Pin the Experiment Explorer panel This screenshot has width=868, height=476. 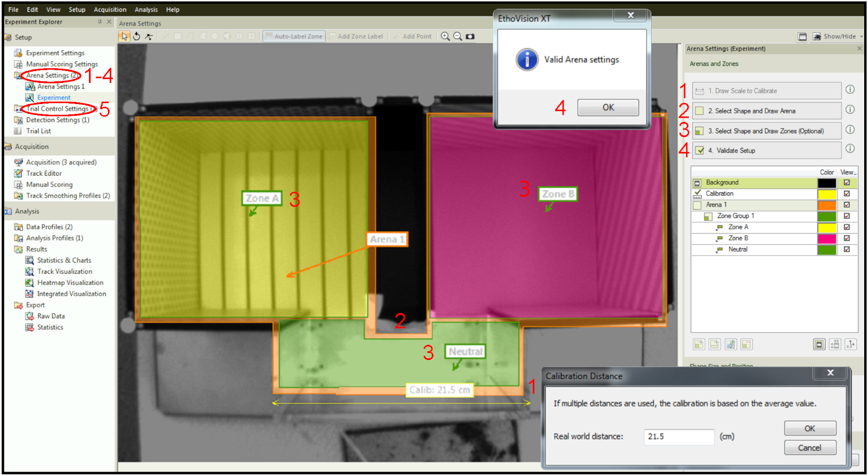point(100,22)
